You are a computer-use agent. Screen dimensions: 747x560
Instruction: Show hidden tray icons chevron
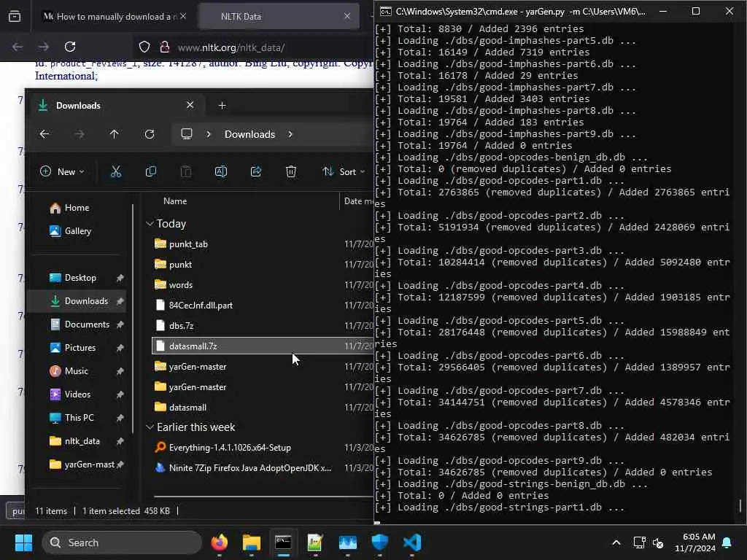[x=616, y=542]
